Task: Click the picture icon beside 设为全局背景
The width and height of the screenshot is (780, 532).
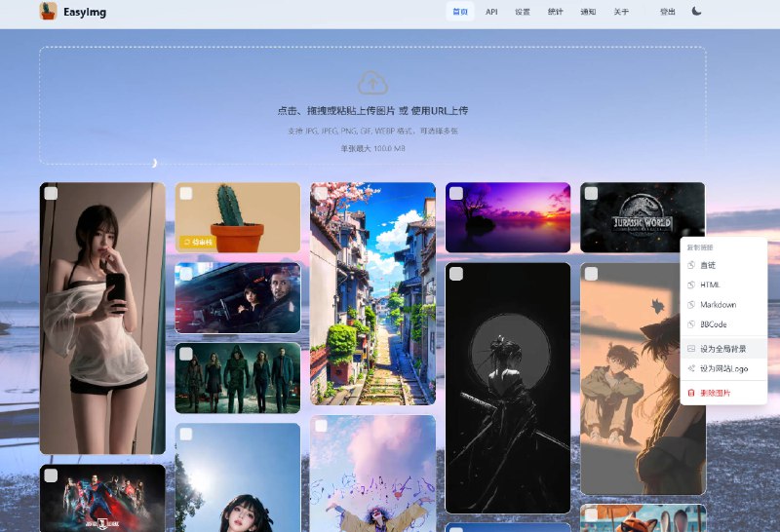Action: click(x=691, y=349)
